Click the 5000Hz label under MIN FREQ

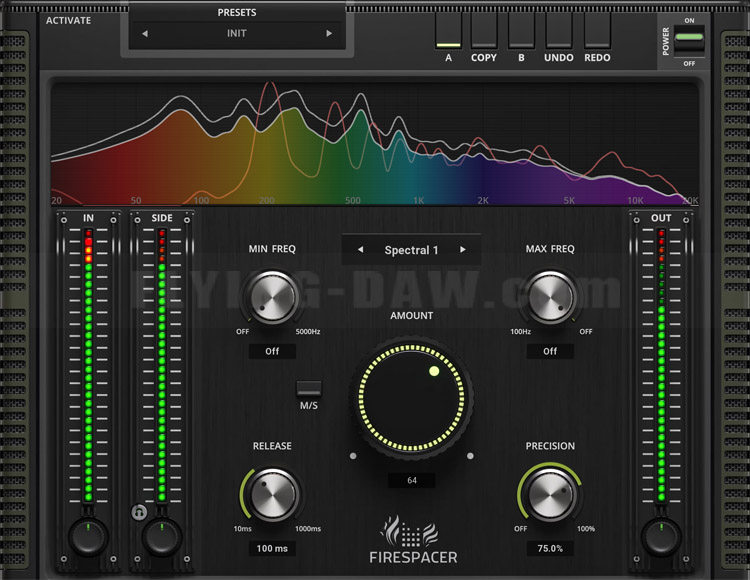click(x=308, y=331)
